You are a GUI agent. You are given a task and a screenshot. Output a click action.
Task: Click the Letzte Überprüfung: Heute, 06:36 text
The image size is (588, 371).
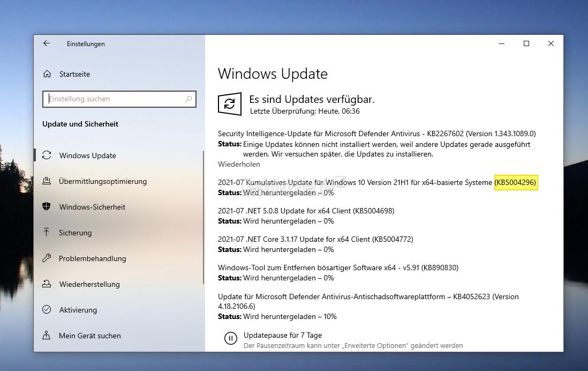click(305, 111)
